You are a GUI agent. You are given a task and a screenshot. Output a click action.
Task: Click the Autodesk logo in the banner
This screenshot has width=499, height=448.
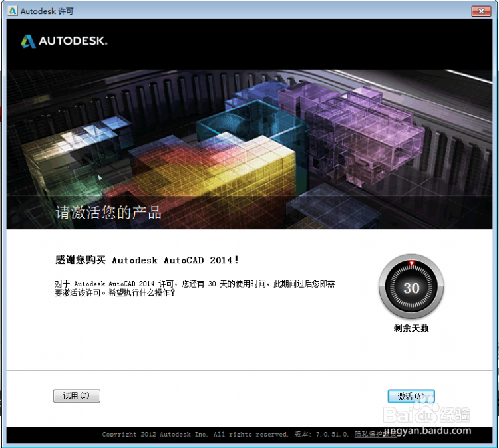(65, 41)
